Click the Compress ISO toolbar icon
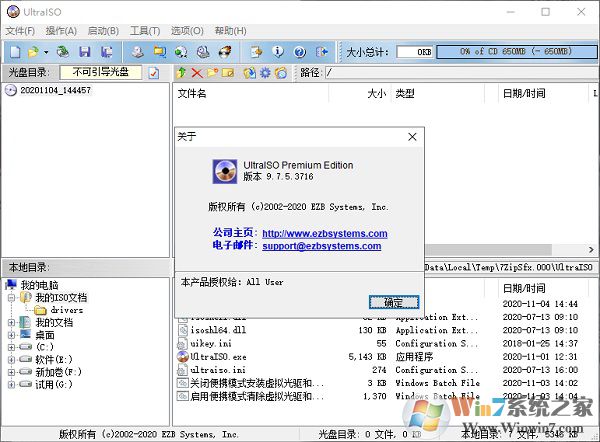 [160, 52]
